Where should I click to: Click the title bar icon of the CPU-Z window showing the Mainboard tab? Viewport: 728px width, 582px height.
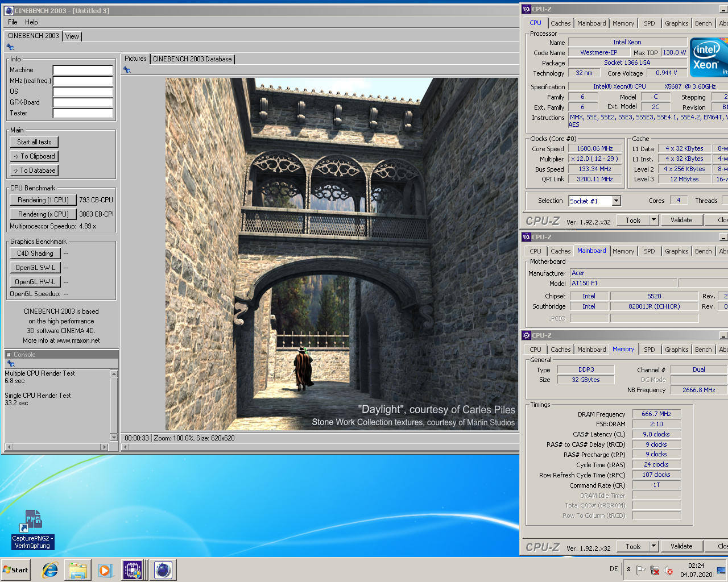[527, 237]
